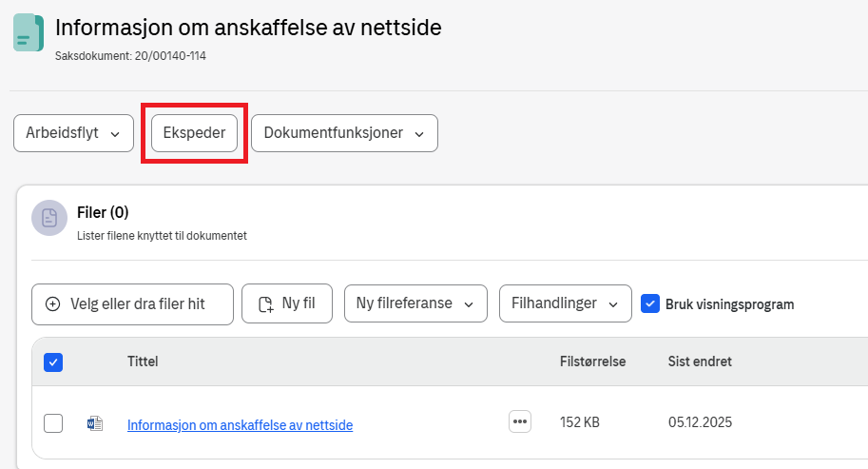Click the plus icon to choose files
This screenshot has width=868, height=469.
(x=52, y=304)
